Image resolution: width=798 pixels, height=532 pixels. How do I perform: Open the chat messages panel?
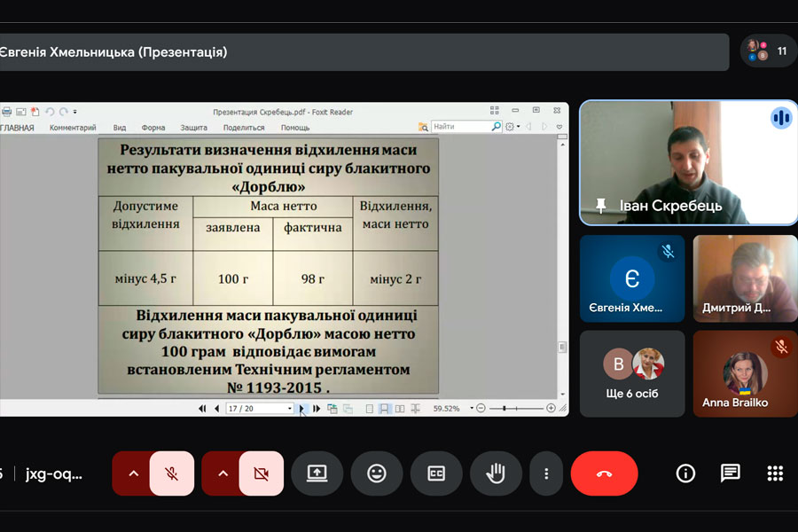click(x=731, y=473)
